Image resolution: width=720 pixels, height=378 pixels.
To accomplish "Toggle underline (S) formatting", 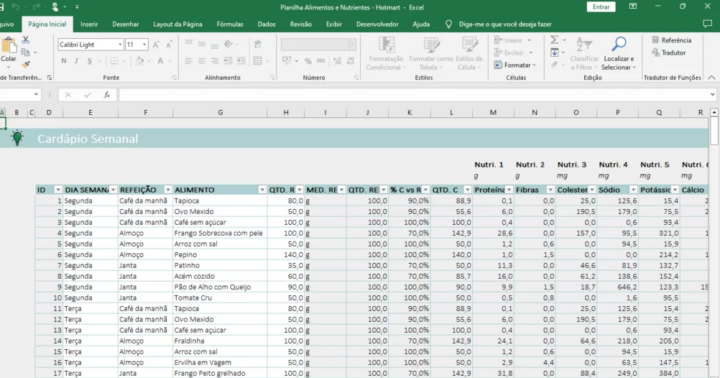I will 89,61.
